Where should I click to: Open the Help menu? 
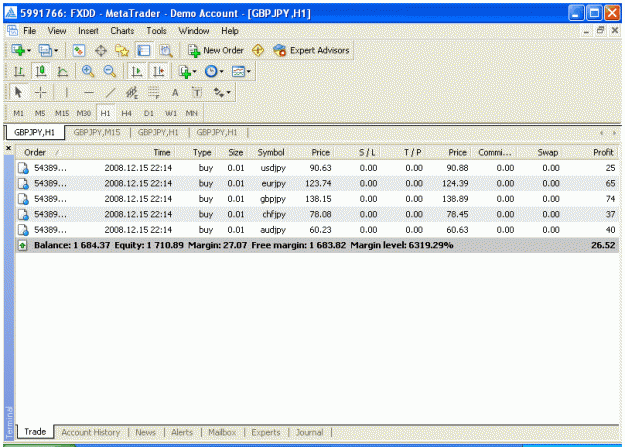[230, 31]
